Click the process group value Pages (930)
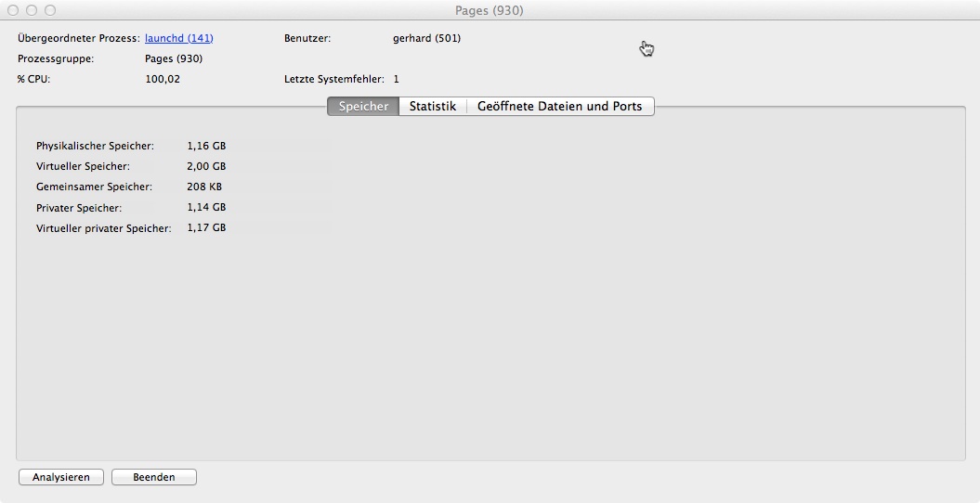Viewport: 980px width, 503px height. click(x=174, y=58)
